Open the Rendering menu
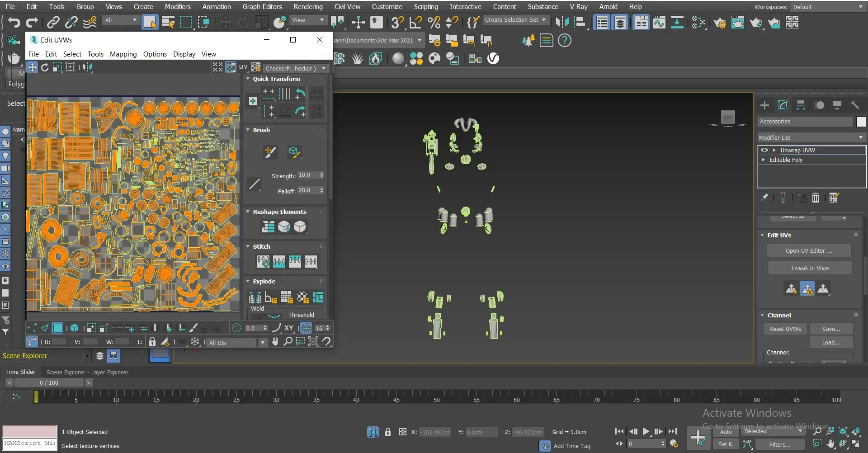 pos(308,7)
